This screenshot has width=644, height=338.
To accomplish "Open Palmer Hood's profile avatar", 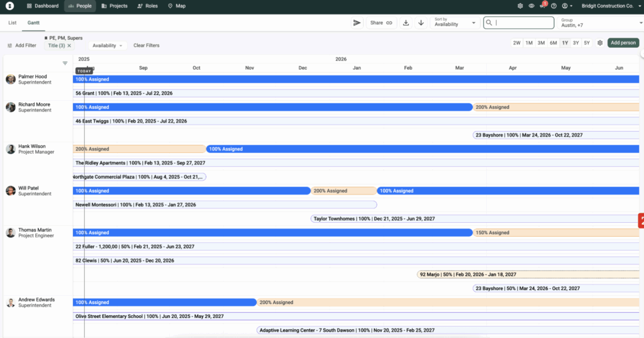I will (x=11, y=79).
